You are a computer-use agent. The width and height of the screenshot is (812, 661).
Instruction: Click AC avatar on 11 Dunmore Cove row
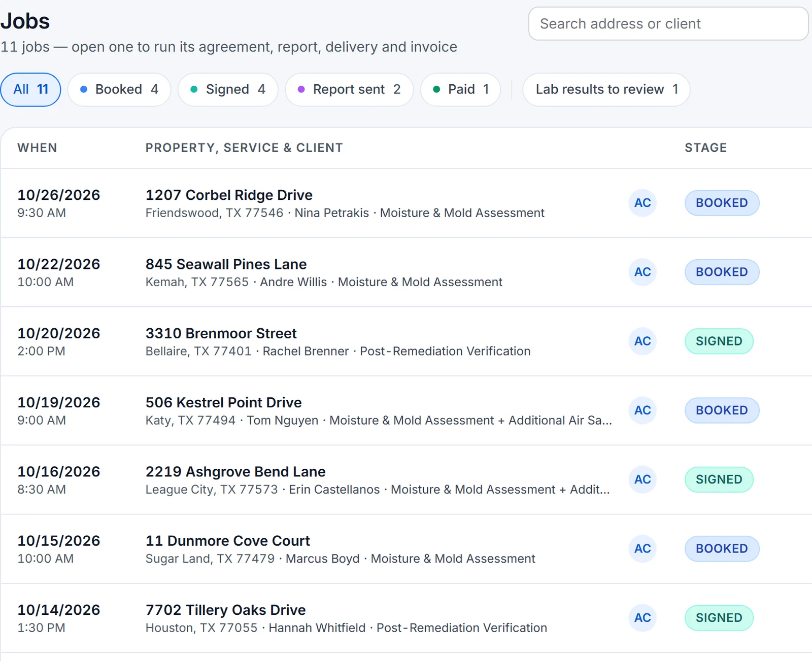click(642, 549)
